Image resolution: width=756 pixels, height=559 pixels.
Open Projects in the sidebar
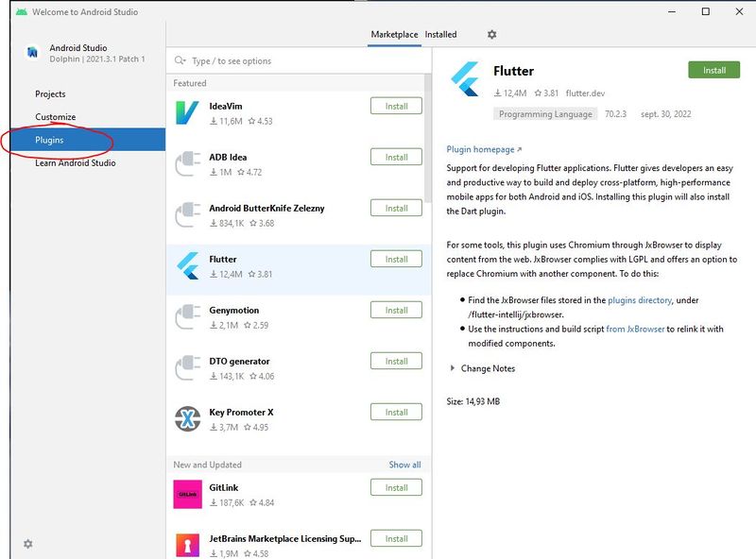point(50,94)
